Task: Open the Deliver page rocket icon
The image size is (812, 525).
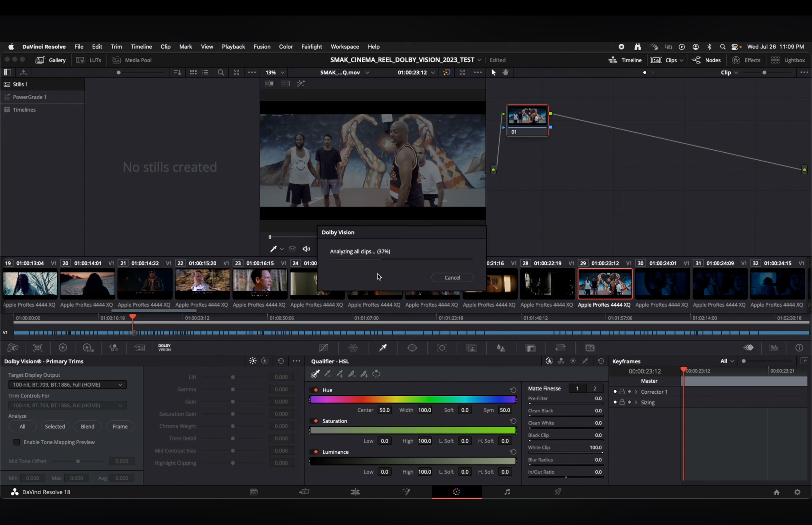Action: [x=558, y=492]
